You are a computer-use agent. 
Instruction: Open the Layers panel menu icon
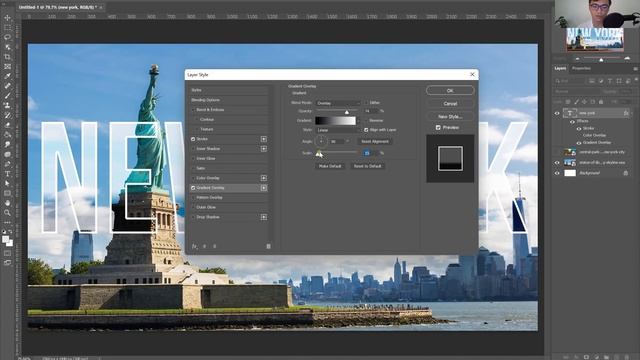pyautogui.click(x=635, y=69)
